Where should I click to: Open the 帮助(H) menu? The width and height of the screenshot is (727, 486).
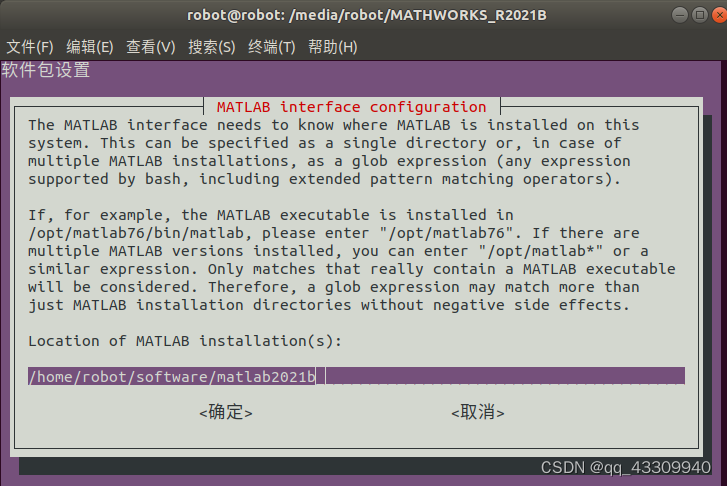pyautogui.click(x=331, y=47)
